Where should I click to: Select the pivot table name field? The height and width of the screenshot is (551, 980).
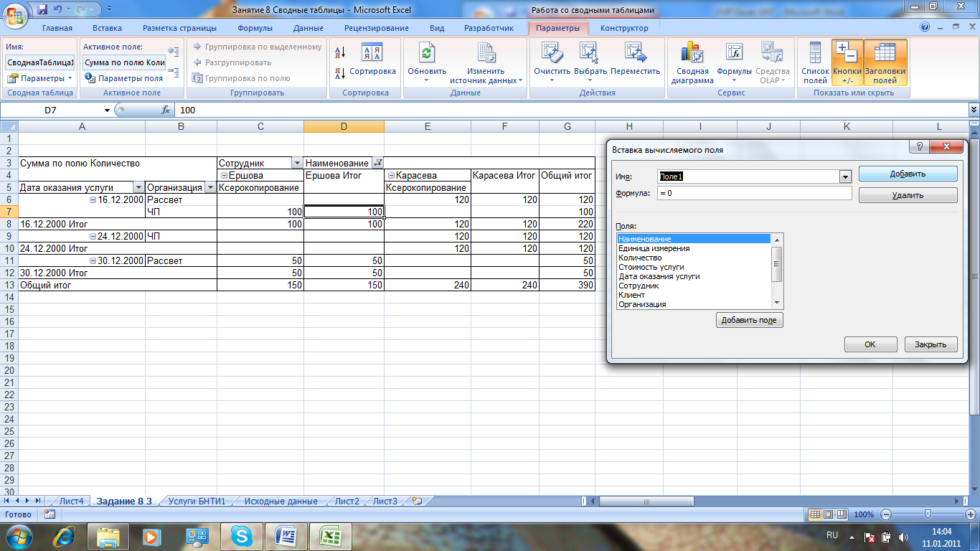(x=40, y=62)
